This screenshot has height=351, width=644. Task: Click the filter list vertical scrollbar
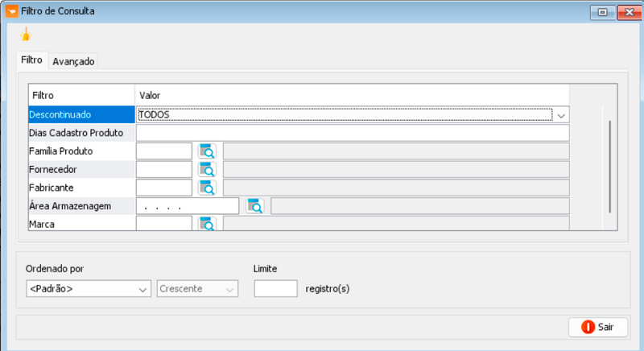point(609,167)
